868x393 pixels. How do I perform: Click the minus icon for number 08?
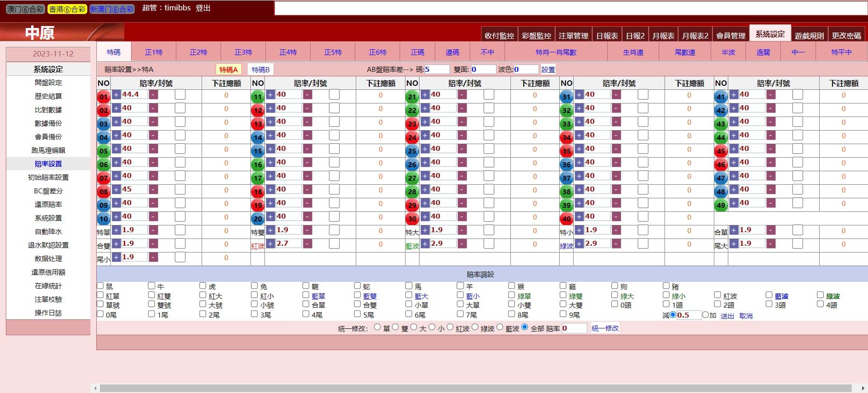tap(154, 190)
